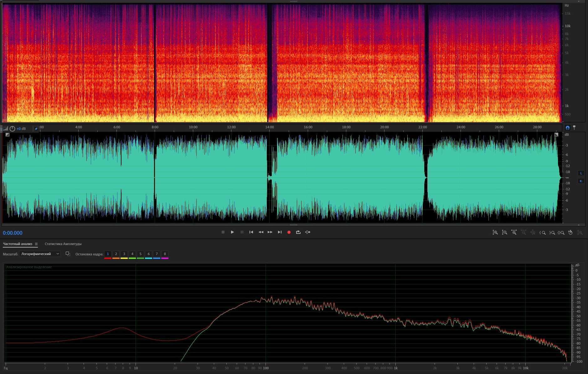Select the Частотный анализ tab
Viewport: 588px width, 374px height.
tap(18, 244)
